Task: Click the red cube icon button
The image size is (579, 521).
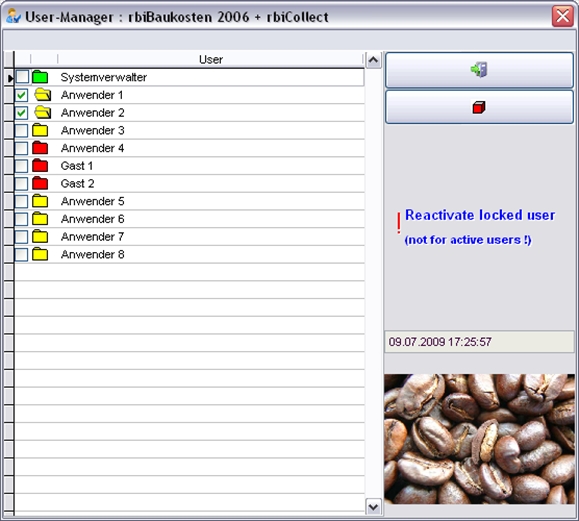Action: pos(479,107)
